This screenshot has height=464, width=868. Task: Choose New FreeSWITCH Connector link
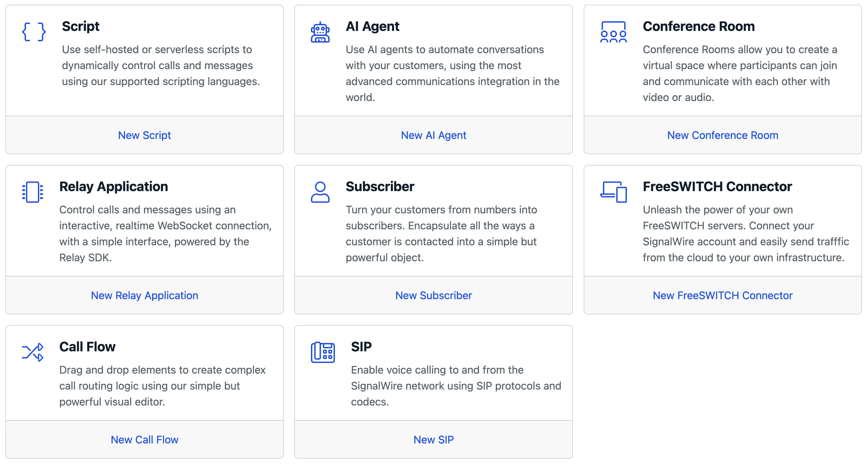pos(722,295)
